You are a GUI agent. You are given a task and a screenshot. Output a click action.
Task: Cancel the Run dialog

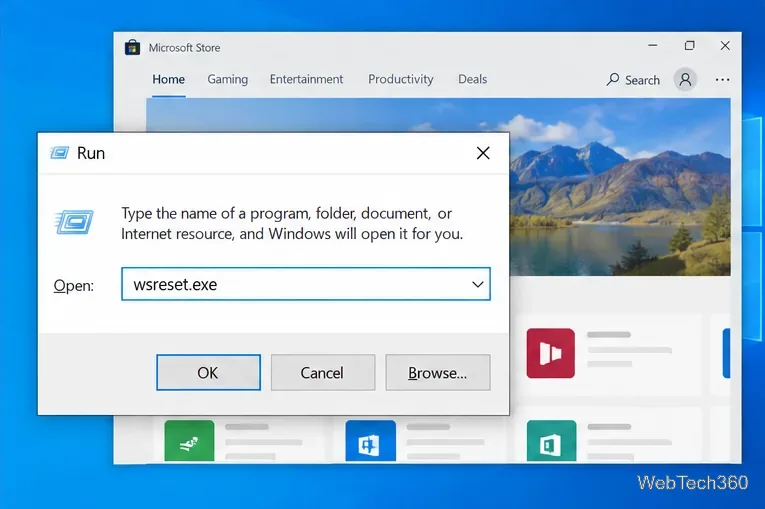point(322,372)
